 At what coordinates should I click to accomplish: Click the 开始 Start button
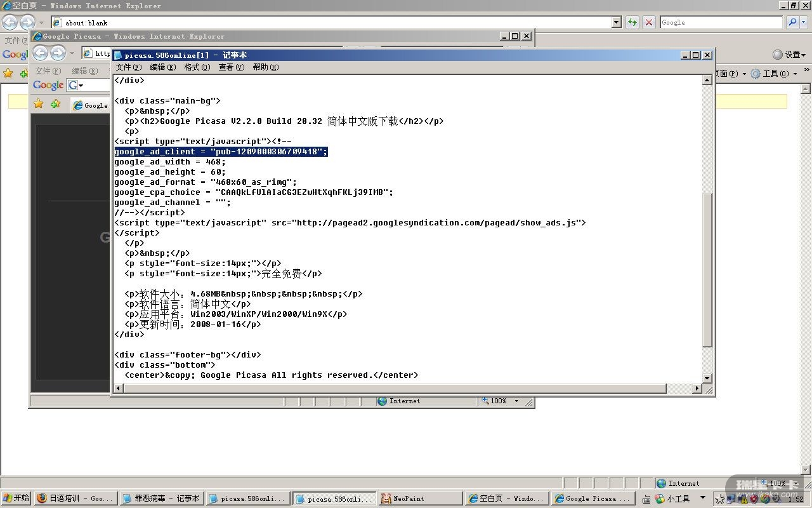click(x=16, y=498)
